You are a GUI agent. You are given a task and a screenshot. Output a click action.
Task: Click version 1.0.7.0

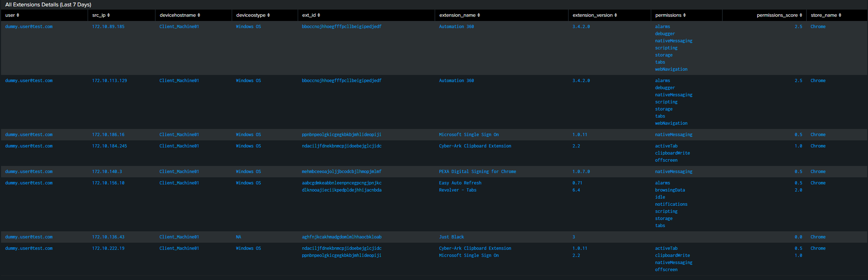pyautogui.click(x=581, y=172)
